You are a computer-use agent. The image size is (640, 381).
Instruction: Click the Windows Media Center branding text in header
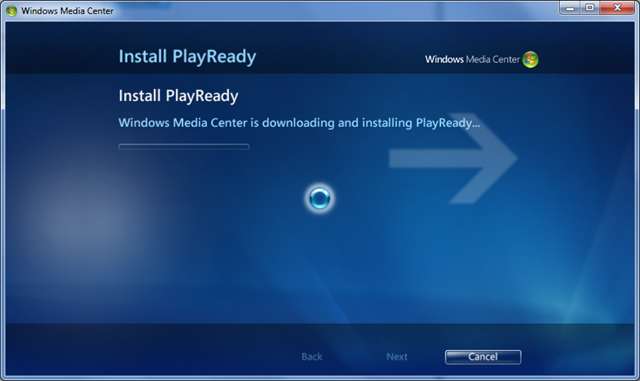[472, 60]
